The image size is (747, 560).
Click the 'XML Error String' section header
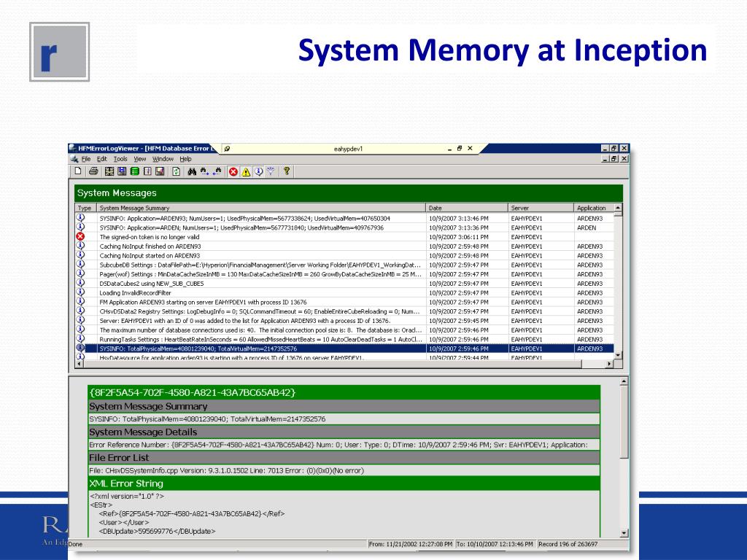[344, 483]
